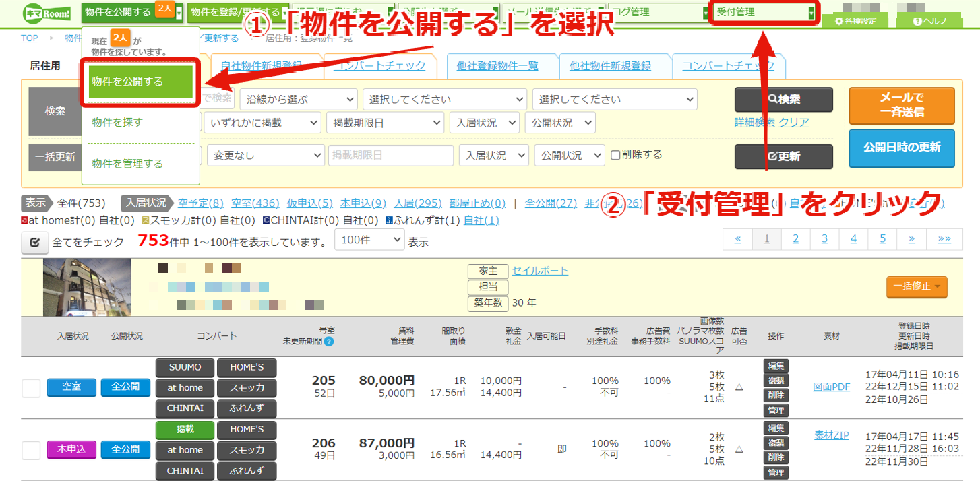
Task: Open the 掲載期限日 dropdown in search row
Action: tap(385, 123)
